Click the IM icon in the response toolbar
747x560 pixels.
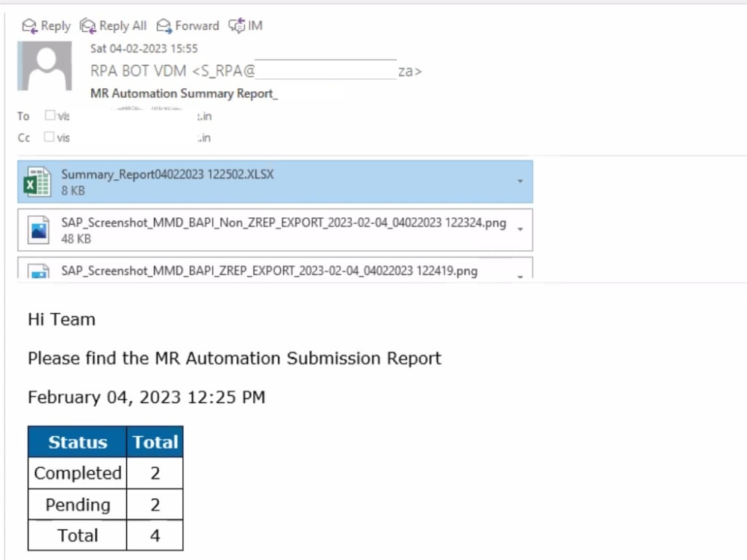click(x=235, y=25)
